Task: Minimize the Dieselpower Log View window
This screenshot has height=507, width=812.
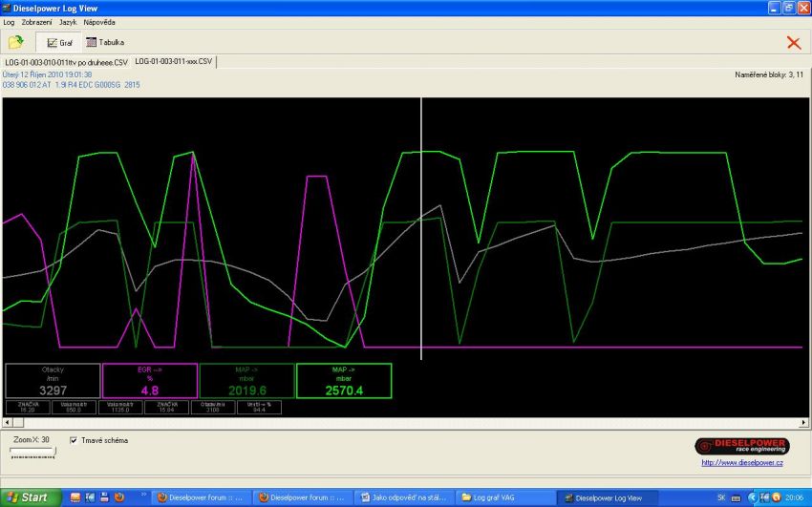Action: (x=774, y=8)
